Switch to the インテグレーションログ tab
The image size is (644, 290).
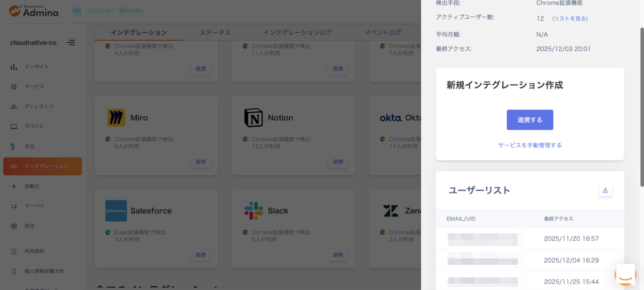point(298,32)
